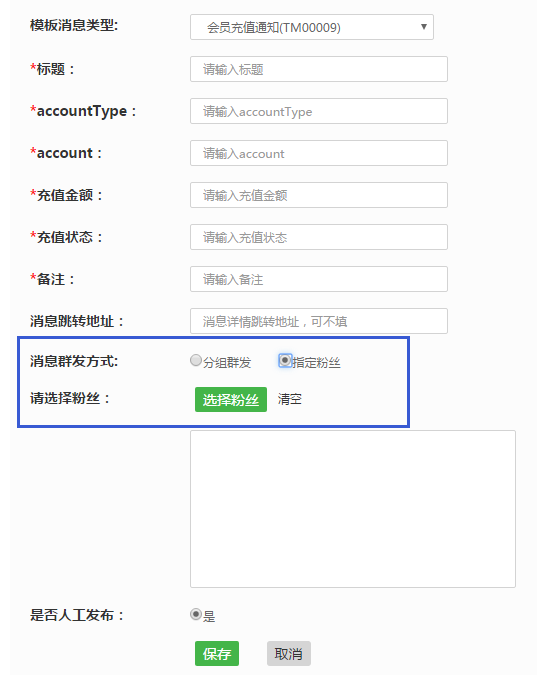
Task: Open the 模板消息类型 dropdown
Action: point(312,27)
